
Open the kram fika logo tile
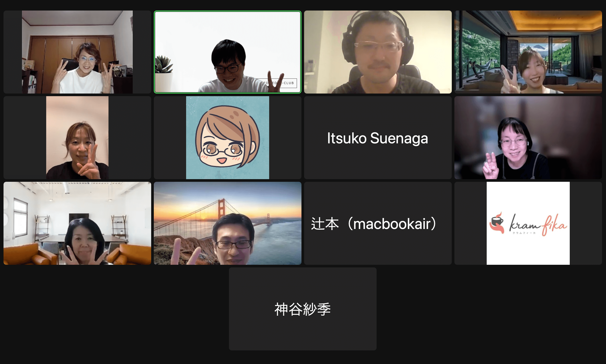coord(528,223)
